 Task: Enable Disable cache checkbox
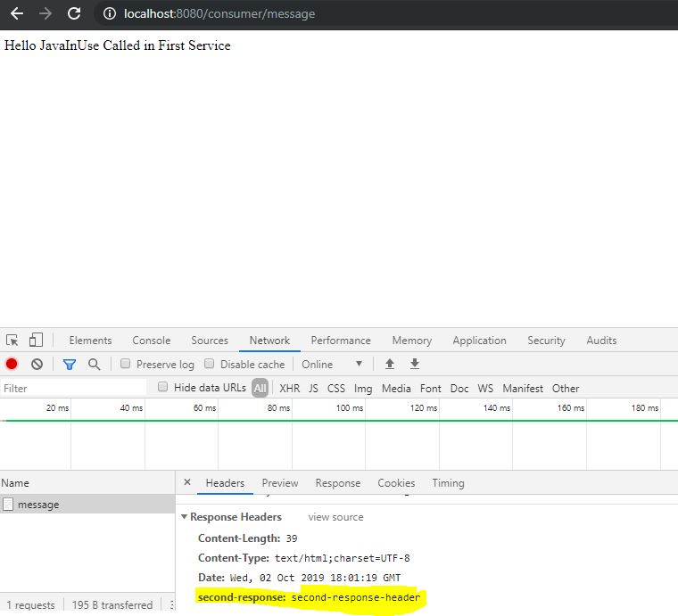coord(210,364)
